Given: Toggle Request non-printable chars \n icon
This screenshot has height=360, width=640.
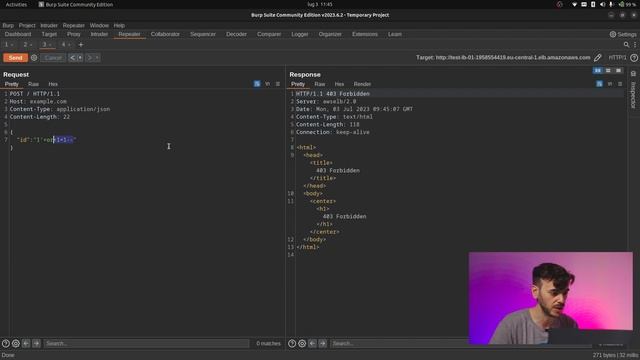Looking at the screenshot, I should pos(267,84).
